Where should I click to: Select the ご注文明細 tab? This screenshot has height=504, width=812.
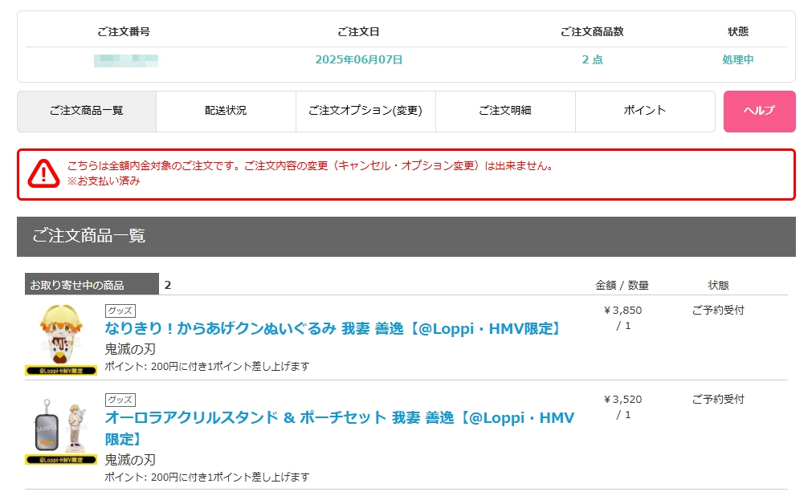(x=505, y=112)
